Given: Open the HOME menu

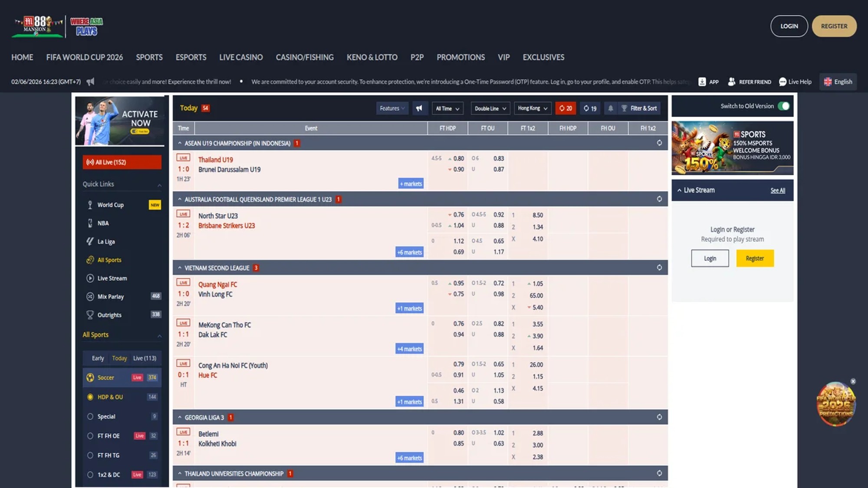Looking at the screenshot, I should tap(22, 57).
